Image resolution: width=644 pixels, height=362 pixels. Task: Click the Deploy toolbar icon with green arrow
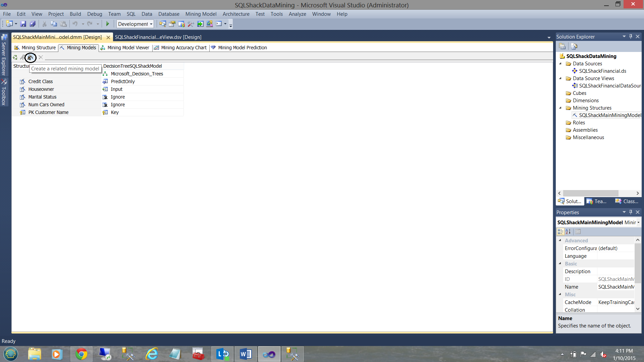200,24
